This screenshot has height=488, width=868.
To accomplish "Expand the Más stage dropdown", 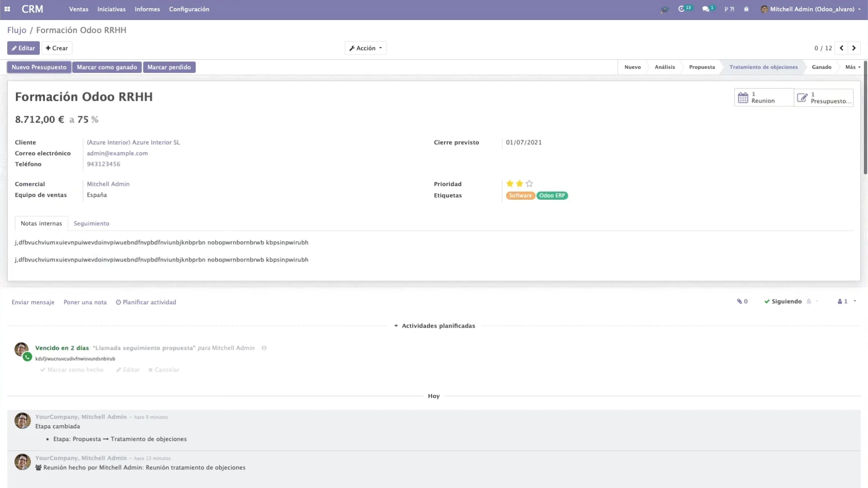I will (852, 67).
